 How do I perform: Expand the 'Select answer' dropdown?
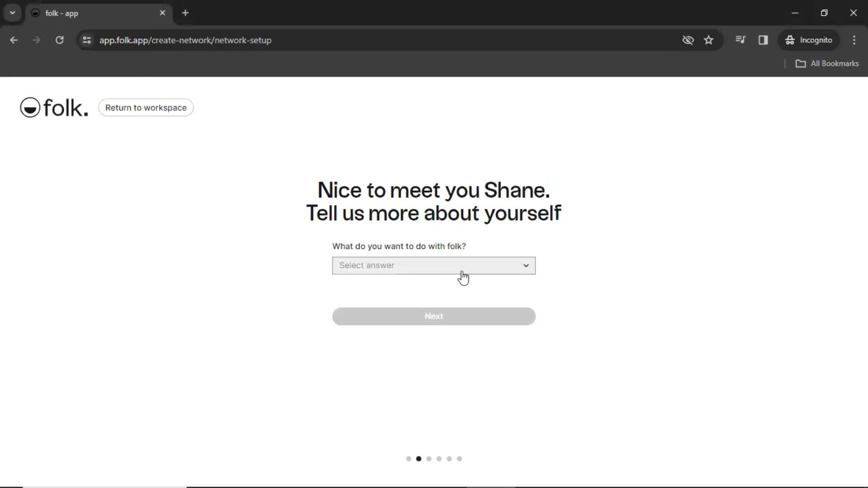pos(434,264)
